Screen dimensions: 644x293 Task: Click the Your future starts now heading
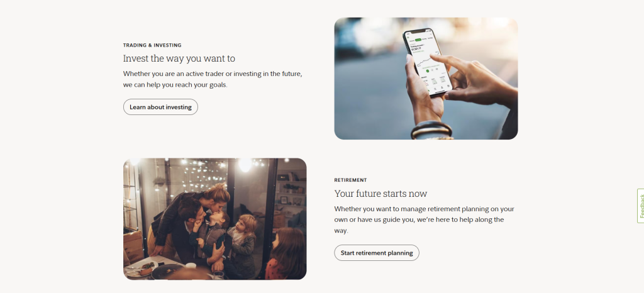click(380, 194)
